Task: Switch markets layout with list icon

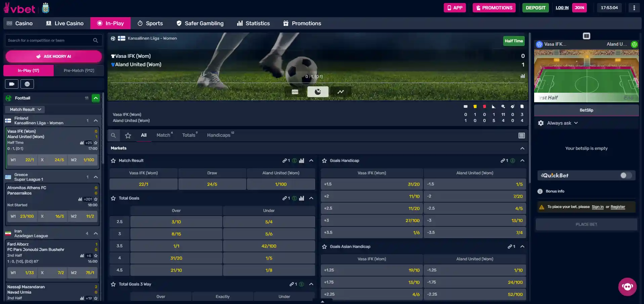Action: (522, 135)
